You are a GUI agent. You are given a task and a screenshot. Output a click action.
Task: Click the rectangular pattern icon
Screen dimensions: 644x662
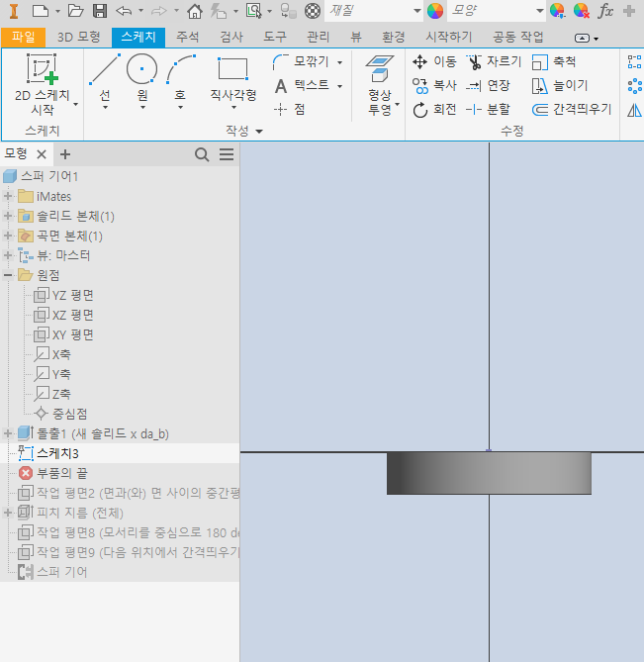[635, 62]
